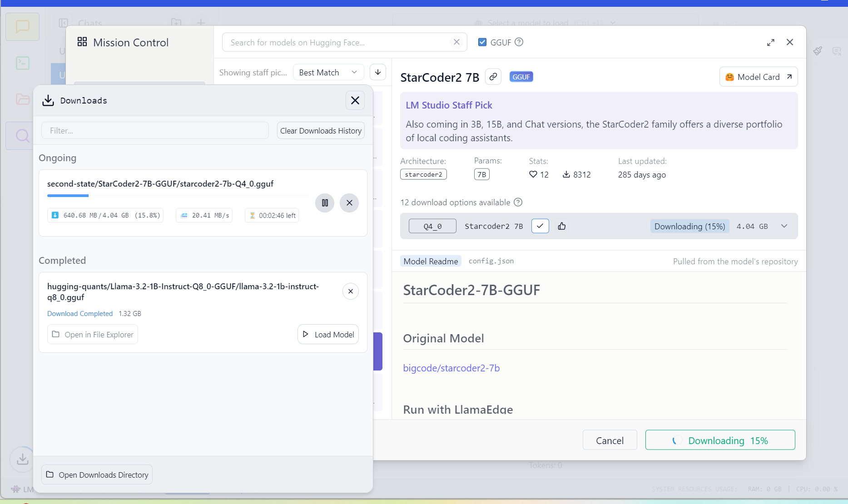Click the new folder icon in Chats header

pyautogui.click(x=176, y=22)
